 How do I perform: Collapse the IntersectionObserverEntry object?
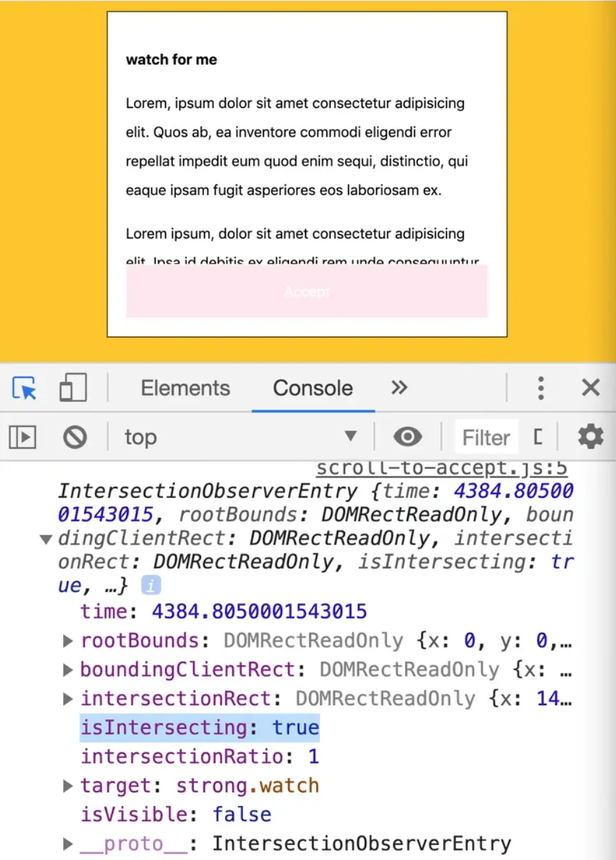[x=45, y=539]
